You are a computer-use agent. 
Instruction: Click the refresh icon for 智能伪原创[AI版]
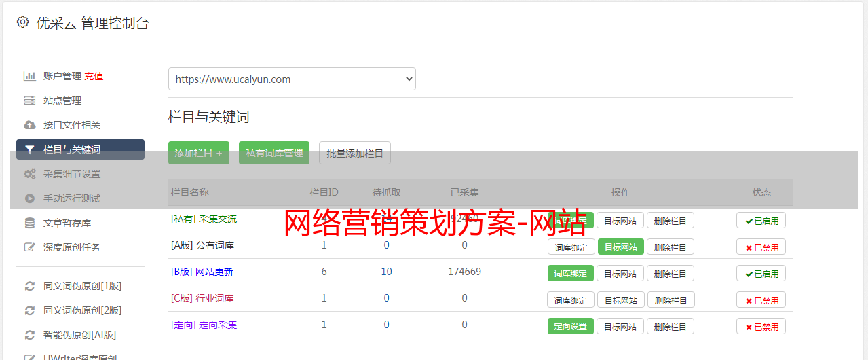click(x=30, y=335)
